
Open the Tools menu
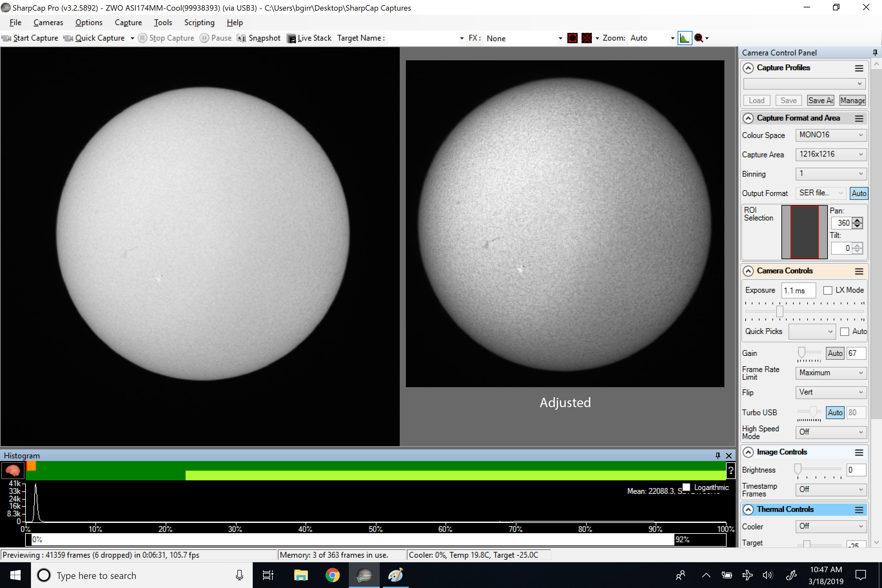[x=163, y=23]
